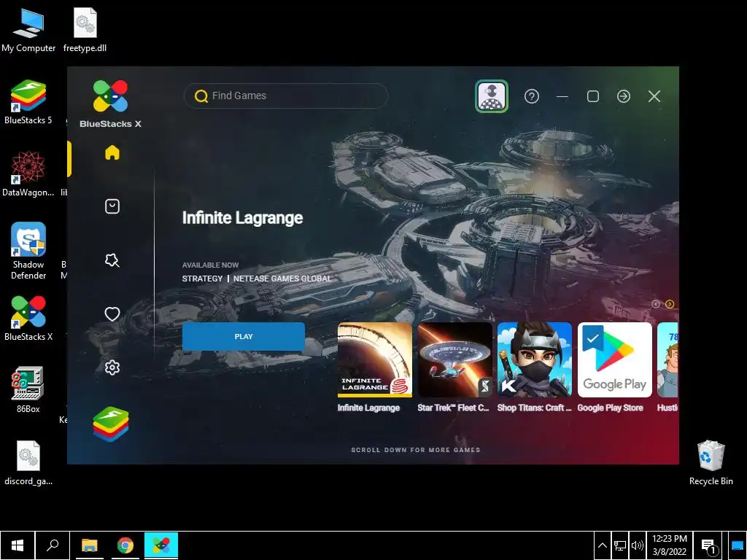
Task: Click the Shop Titans: Craft caption
Action: coord(534,408)
